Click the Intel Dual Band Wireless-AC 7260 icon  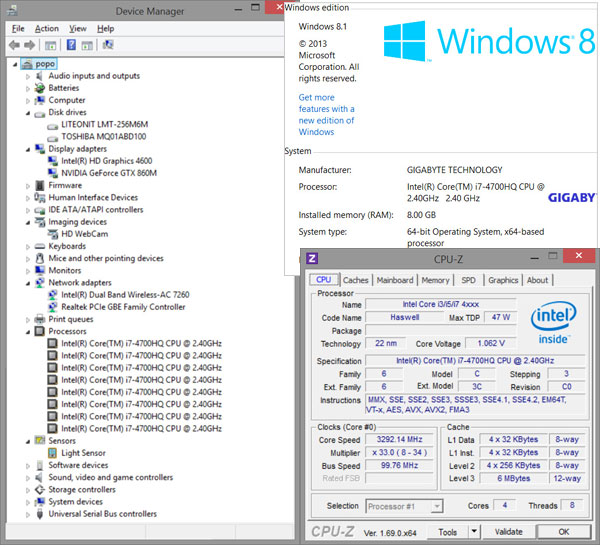tap(52, 295)
